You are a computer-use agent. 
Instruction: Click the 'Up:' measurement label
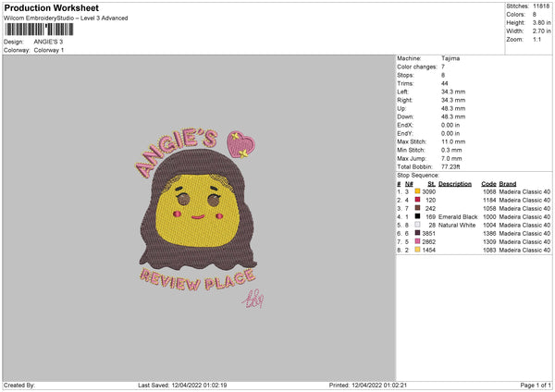(x=401, y=108)
